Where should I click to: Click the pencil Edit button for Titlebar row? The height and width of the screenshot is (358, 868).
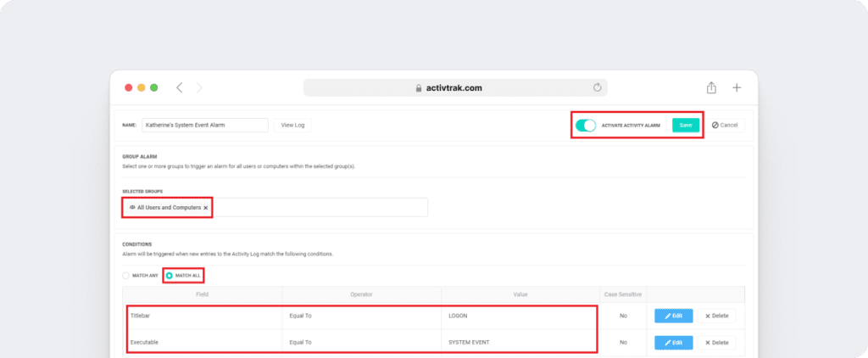[673, 316]
